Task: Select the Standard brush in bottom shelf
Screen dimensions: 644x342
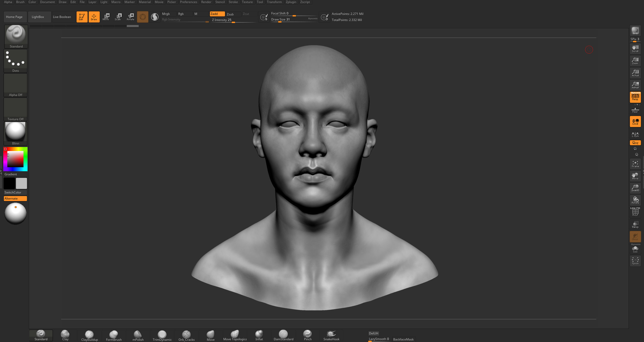Action: (x=41, y=335)
